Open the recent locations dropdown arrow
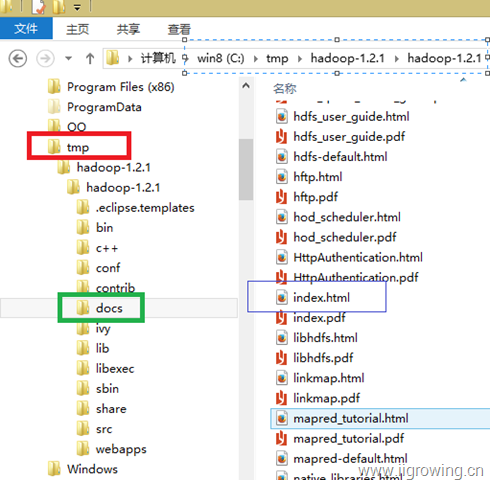 click(69, 59)
